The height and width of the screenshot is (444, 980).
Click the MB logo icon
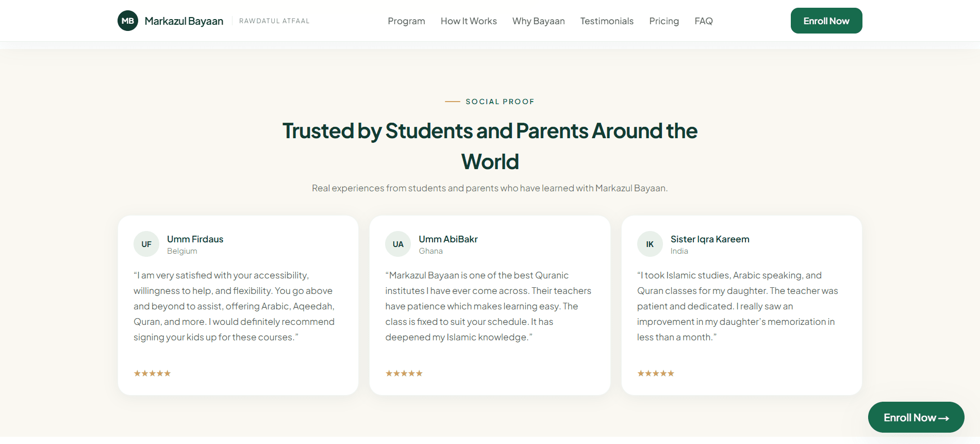point(128,21)
